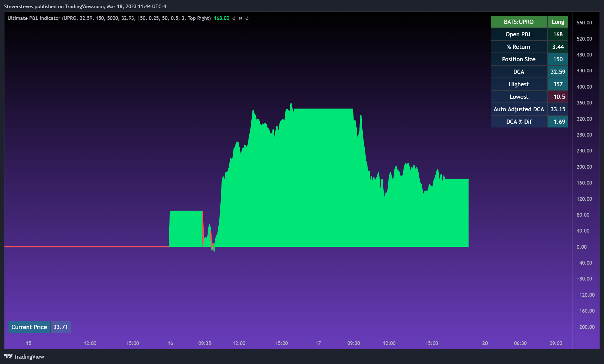604x364 pixels.
Task: Click the Auto Adjusted DCA label
Action: pyautogui.click(x=519, y=109)
